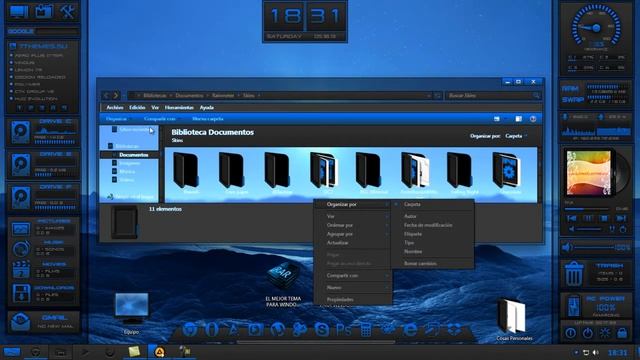This screenshot has width=640, height=360.
Task: Click the shutdown power icon in widget
Action: [587, 333]
